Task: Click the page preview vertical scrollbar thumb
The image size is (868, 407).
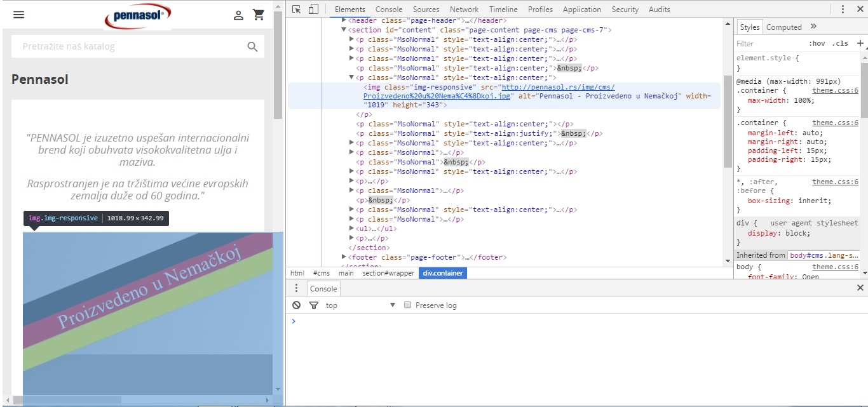Action: pyautogui.click(x=278, y=65)
